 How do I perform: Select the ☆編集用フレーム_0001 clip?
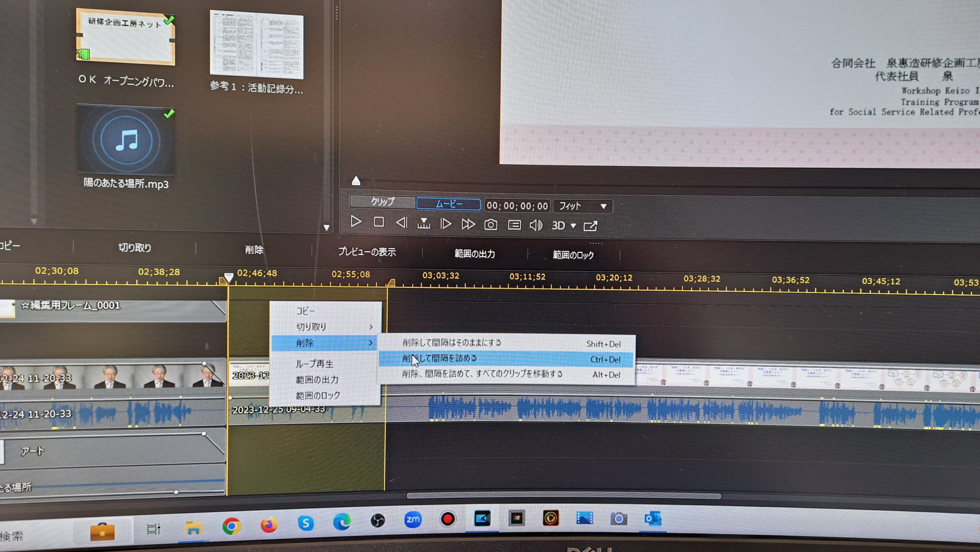point(113,310)
